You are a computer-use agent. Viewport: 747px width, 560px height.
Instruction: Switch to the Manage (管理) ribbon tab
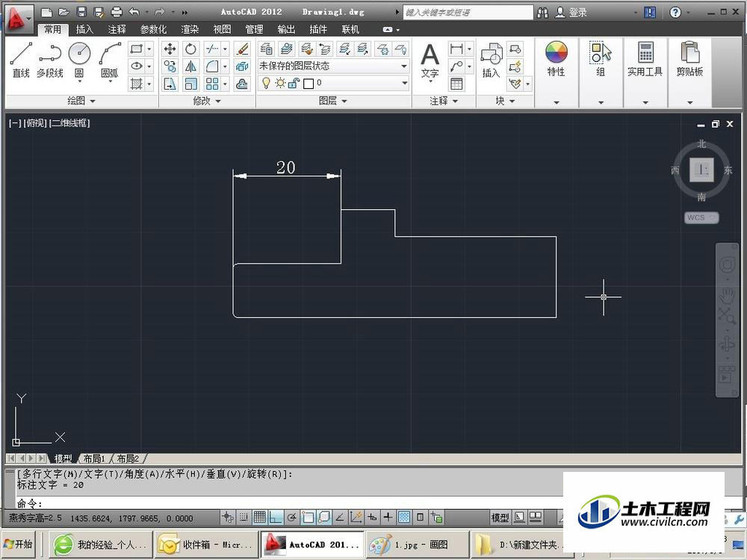(x=254, y=30)
